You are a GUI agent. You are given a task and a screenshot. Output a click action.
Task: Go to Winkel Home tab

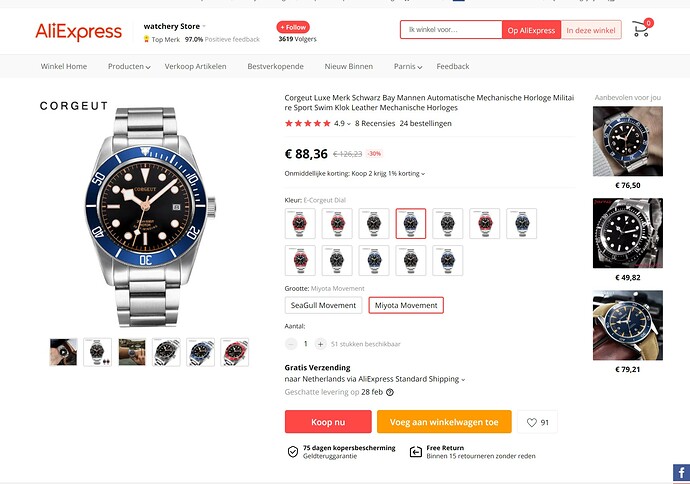(64, 67)
